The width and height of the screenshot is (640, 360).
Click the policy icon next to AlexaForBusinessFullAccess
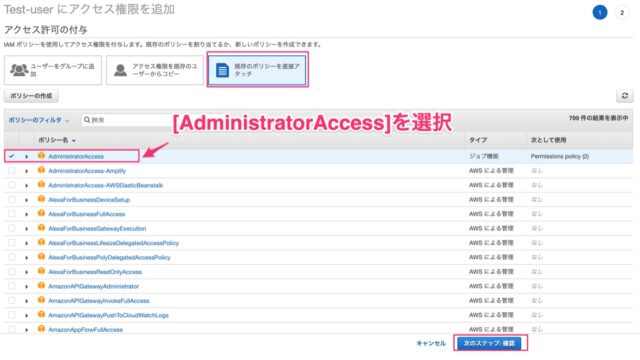(x=41, y=213)
